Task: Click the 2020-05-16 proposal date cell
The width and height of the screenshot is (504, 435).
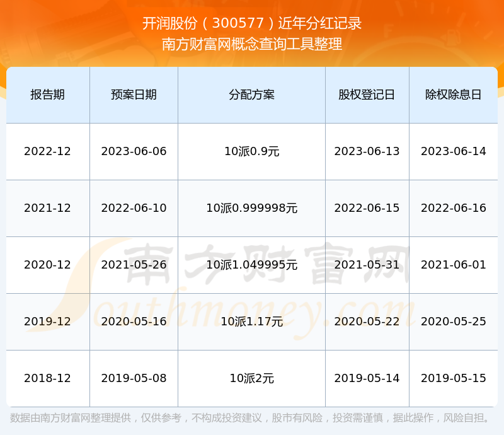Action: (x=134, y=322)
